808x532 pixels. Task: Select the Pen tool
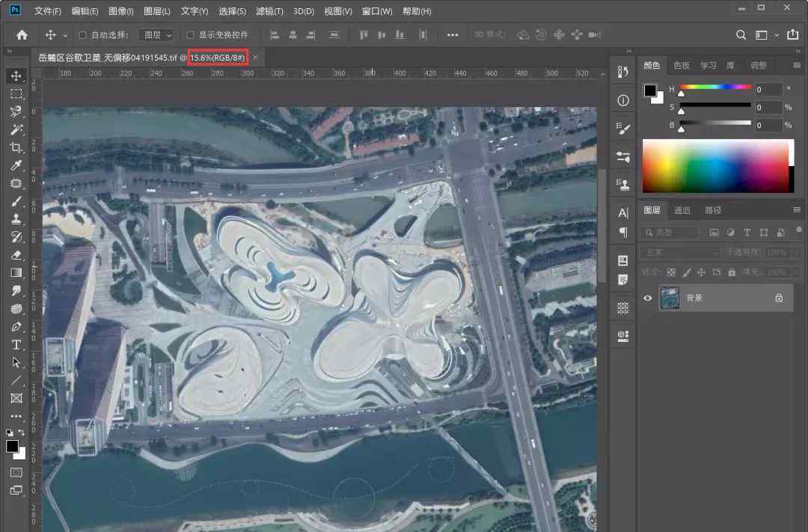click(x=16, y=326)
